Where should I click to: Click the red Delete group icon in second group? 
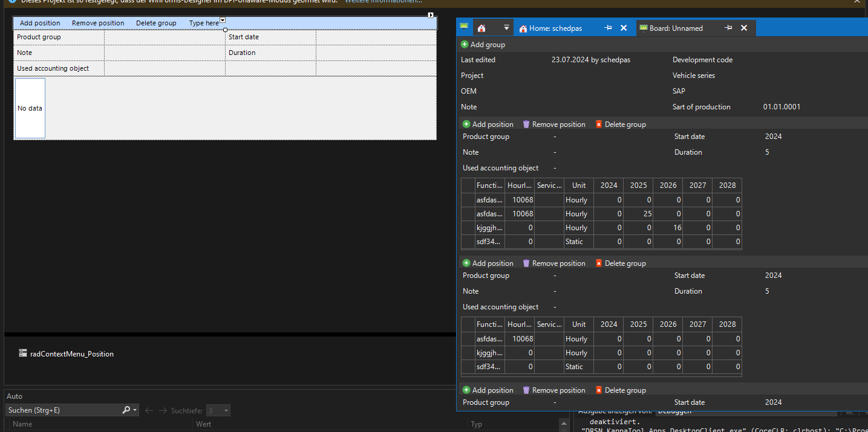point(599,263)
